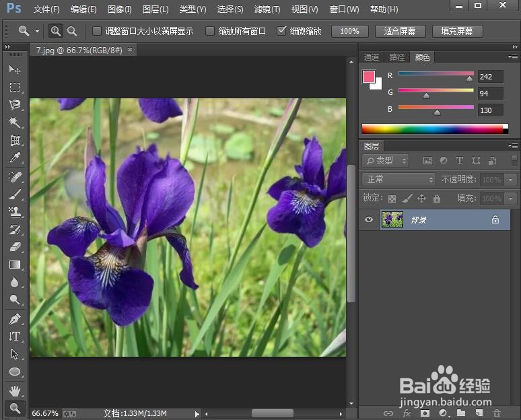Viewport: 521px width, 420px height.
Task: Select the Zoom tool in the toolbox
Action: click(x=15, y=408)
